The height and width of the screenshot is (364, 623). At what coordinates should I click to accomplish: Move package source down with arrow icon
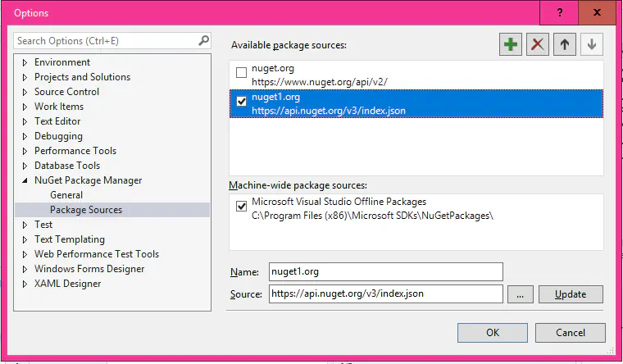(x=590, y=45)
